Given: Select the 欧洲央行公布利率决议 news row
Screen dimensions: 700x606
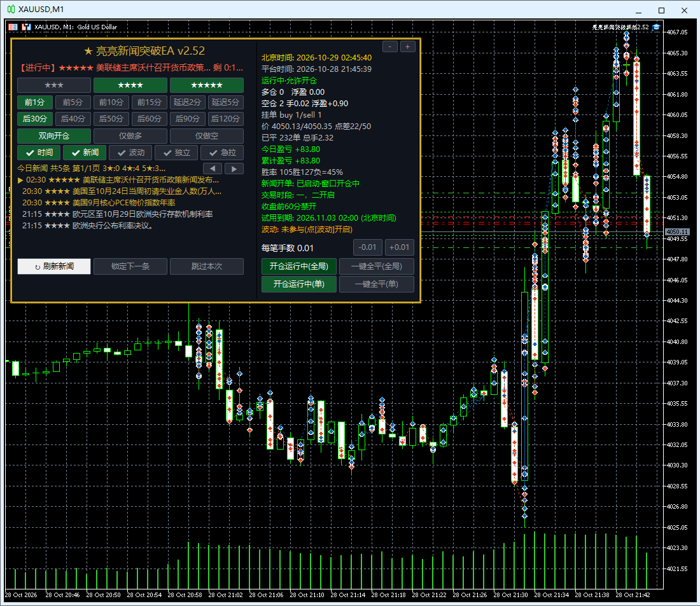Looking at the screenshot, I should 88,226.
